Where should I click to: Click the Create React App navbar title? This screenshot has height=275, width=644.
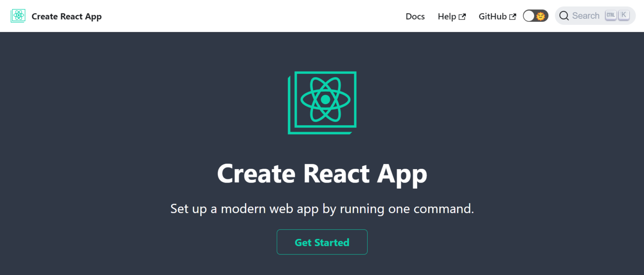point(67,16)
